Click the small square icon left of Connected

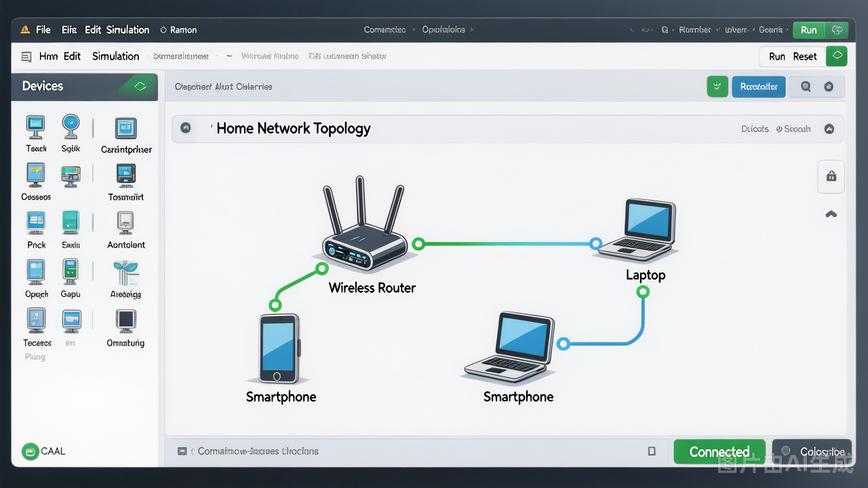[652, 451]
